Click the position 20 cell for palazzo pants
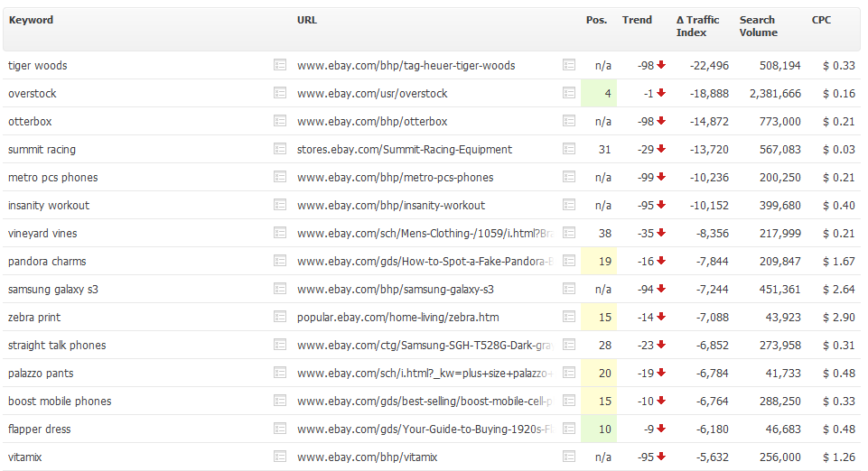Viewport: 868px width, 471px height. click(599, 374)
